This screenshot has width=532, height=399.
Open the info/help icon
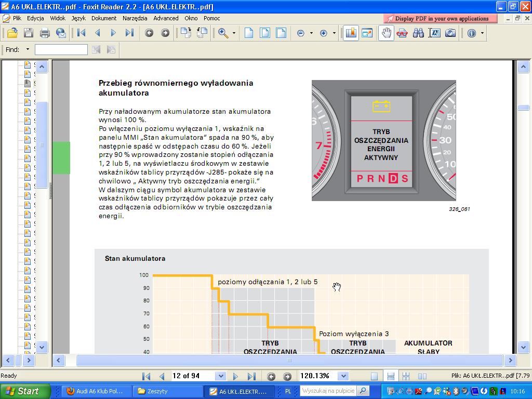pyautogui.click(x=472, y=33)
